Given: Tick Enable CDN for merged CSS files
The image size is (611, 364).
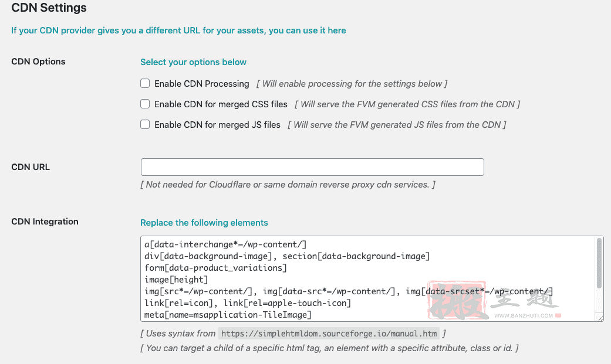Looking at the screenshot, I should point(145,104).
